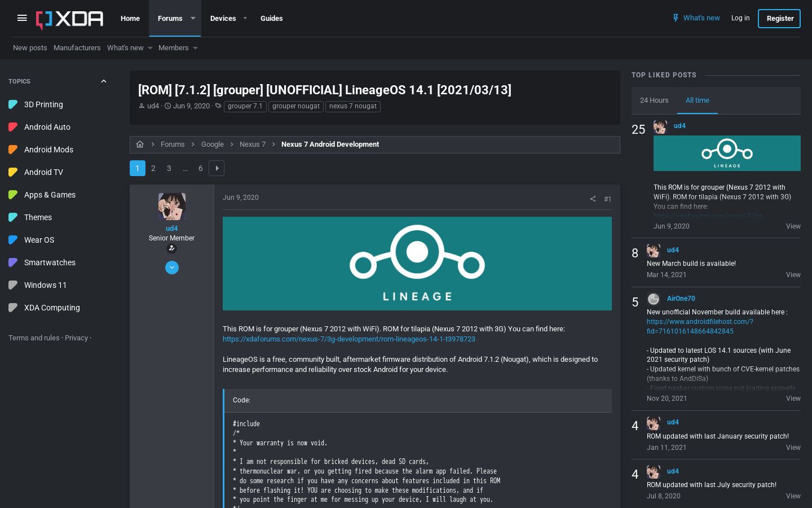
Task: Click the home icon in breadcrumb
Action: coord(140,144)
